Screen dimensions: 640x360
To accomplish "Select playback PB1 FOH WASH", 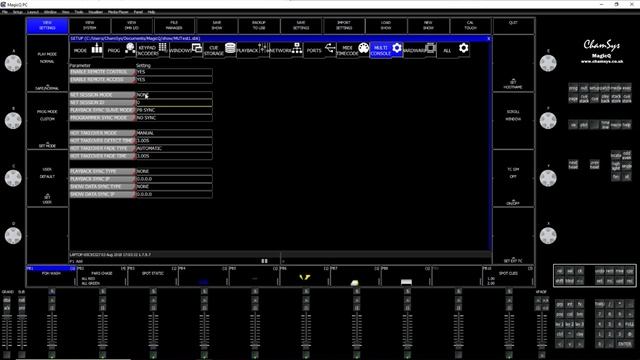I will point(51,276).
